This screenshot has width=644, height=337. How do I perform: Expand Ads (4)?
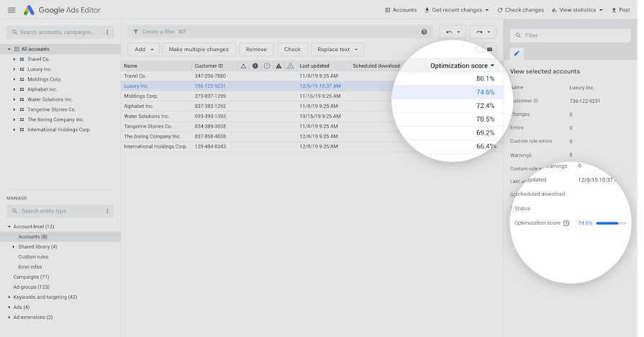click(9, 307)
